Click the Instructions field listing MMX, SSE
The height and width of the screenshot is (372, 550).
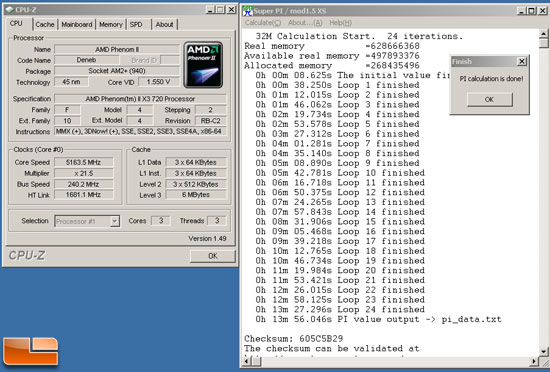point(140,131)
